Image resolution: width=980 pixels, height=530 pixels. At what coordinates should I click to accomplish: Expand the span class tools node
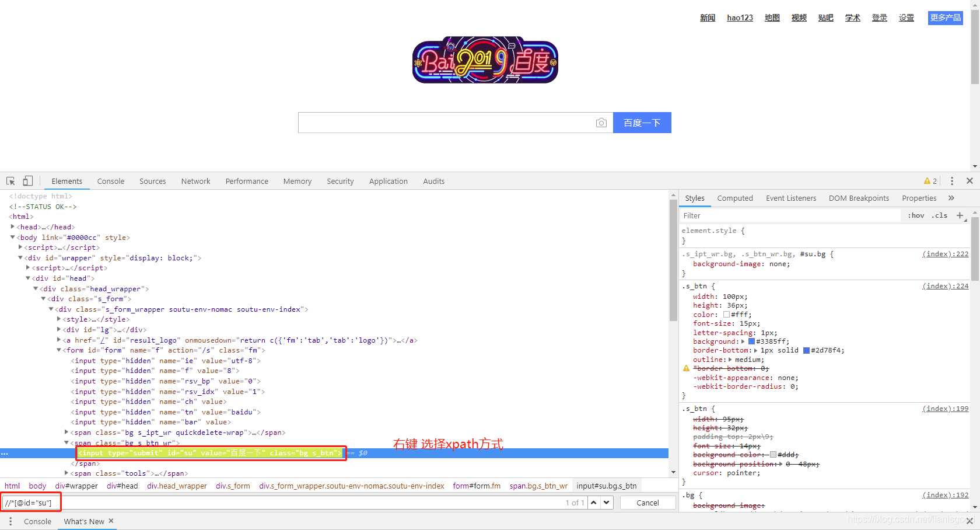pos(66,473)
